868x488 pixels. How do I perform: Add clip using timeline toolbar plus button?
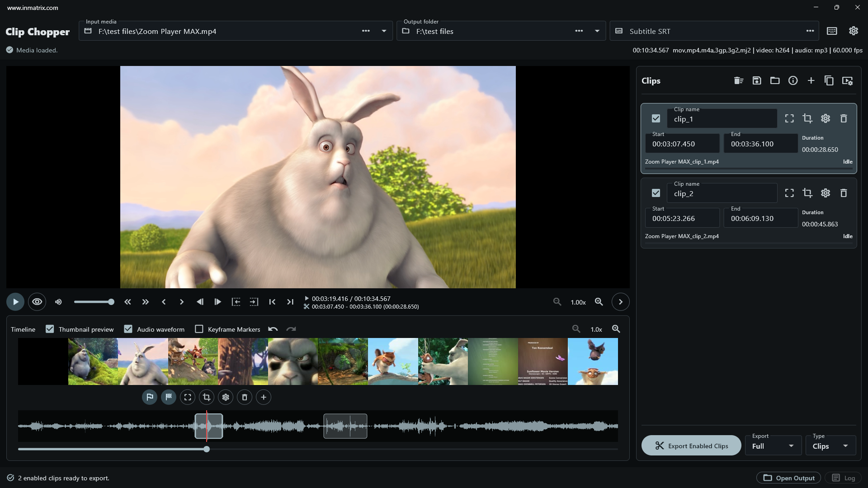click(x=264, y=397)
